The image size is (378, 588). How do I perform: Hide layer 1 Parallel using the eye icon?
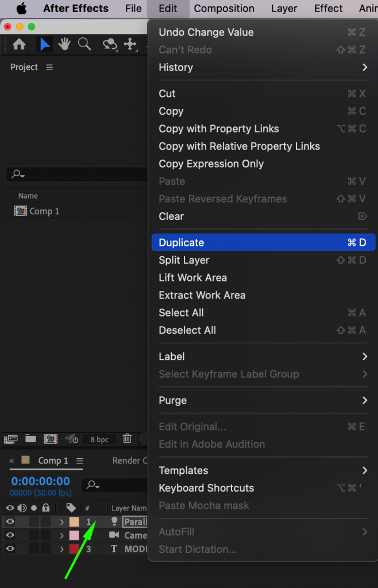pos(9,521)
